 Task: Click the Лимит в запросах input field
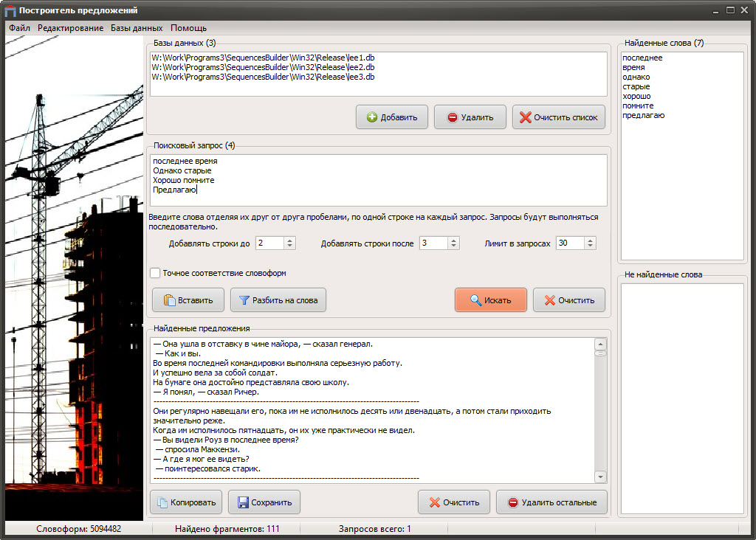[571, 243]
